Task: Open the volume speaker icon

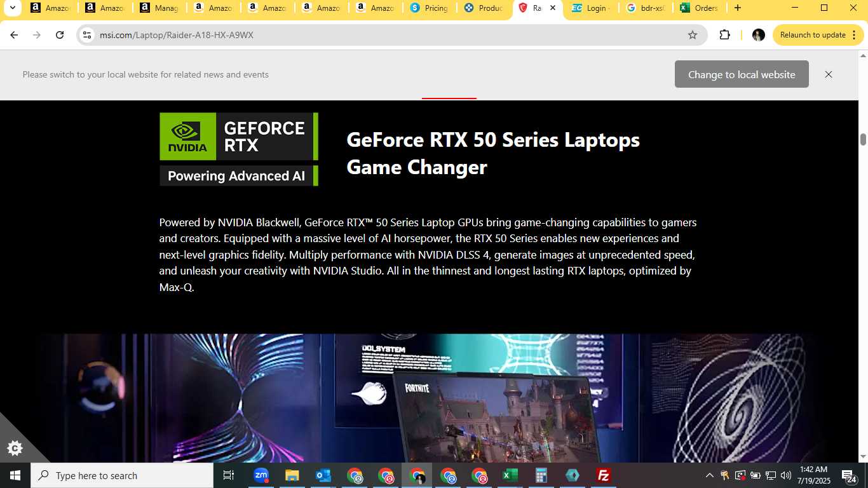Action: [x=786, y=475]
